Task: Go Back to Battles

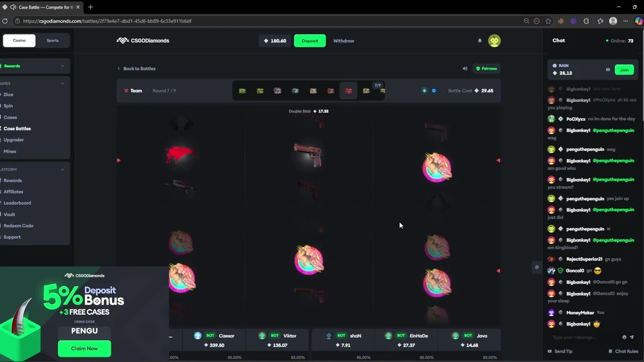Action: 136,68
